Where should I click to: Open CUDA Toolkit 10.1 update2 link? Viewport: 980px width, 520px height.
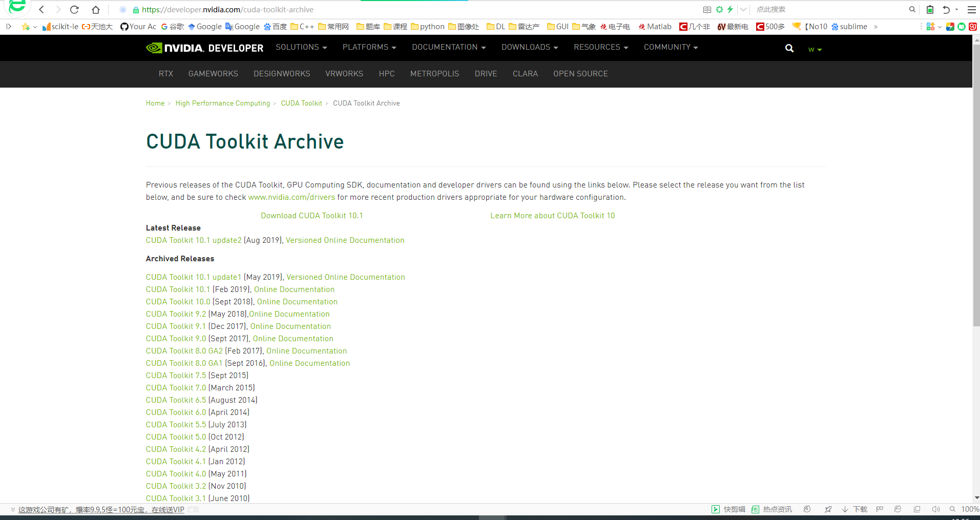click(194, 240)
